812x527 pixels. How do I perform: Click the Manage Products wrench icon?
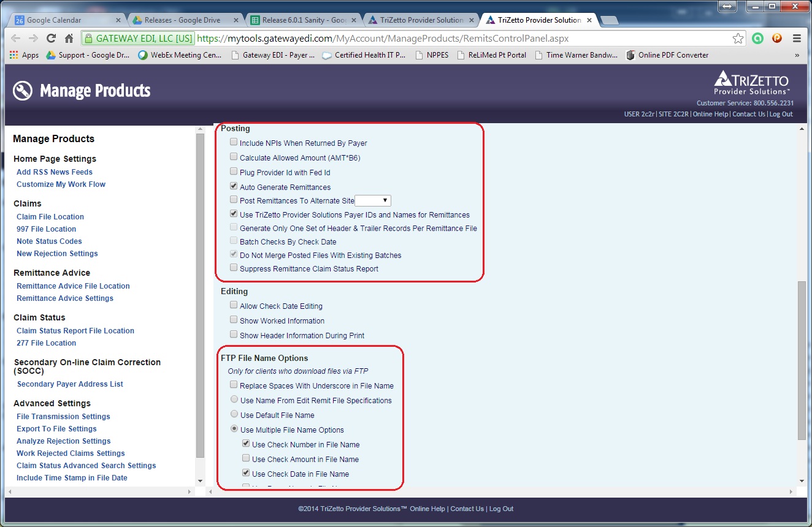tap(22, 91)
